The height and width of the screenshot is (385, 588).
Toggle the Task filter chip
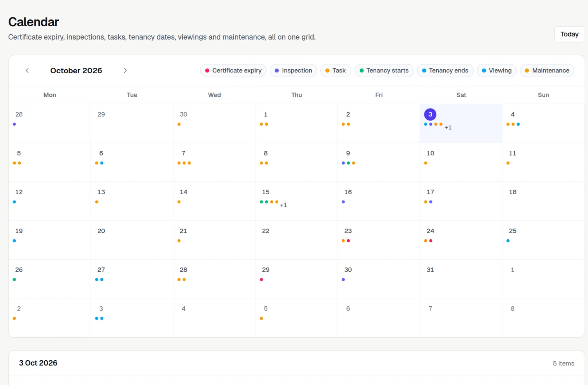coord(336,70)
